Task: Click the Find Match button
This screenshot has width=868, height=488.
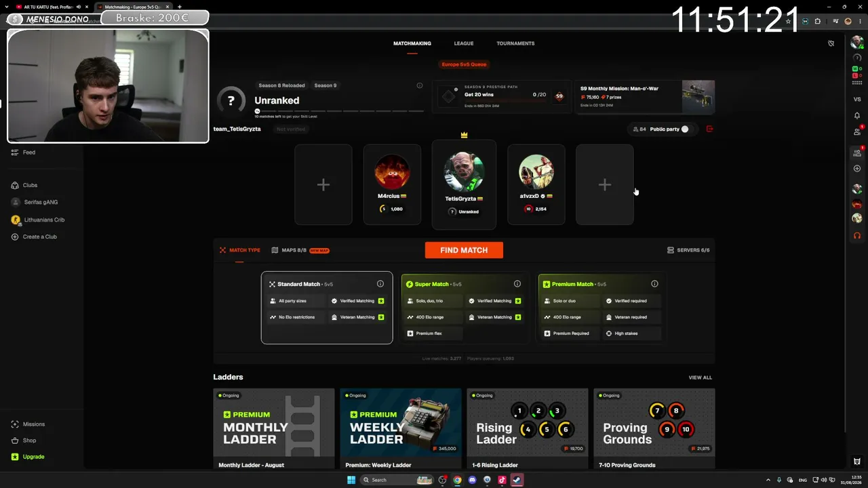Action: coord(464,250)
